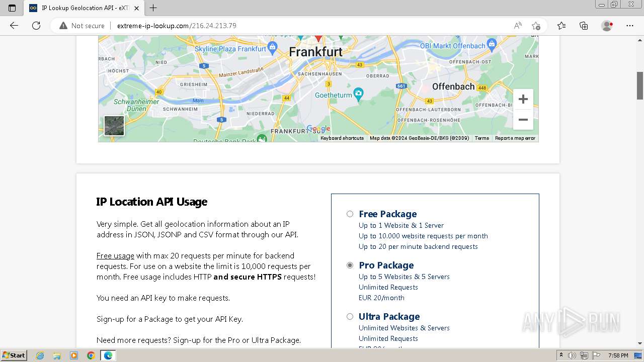Viewport: 644px width, 362px height.
Task: Zoom out on the map
Action: tap(523, 120)
